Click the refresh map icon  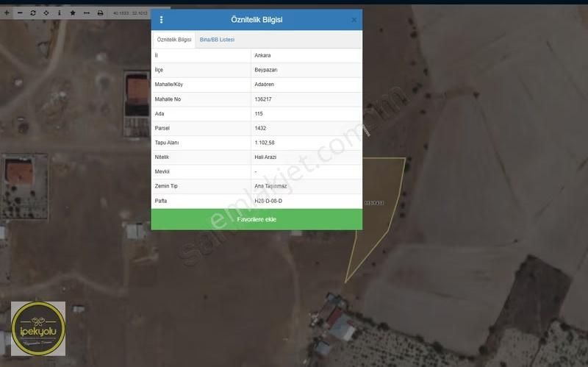click(33, 13)
